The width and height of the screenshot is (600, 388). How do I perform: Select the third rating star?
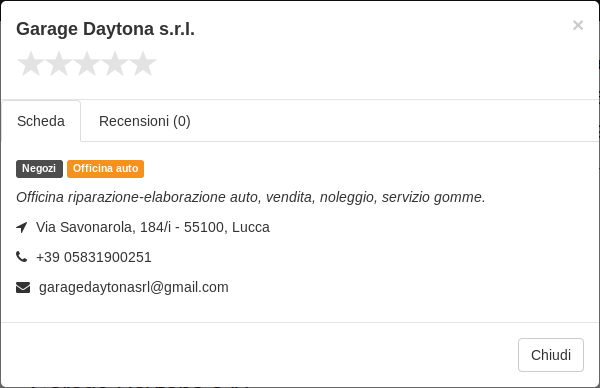pyautogui.click(x=87, y=64)
